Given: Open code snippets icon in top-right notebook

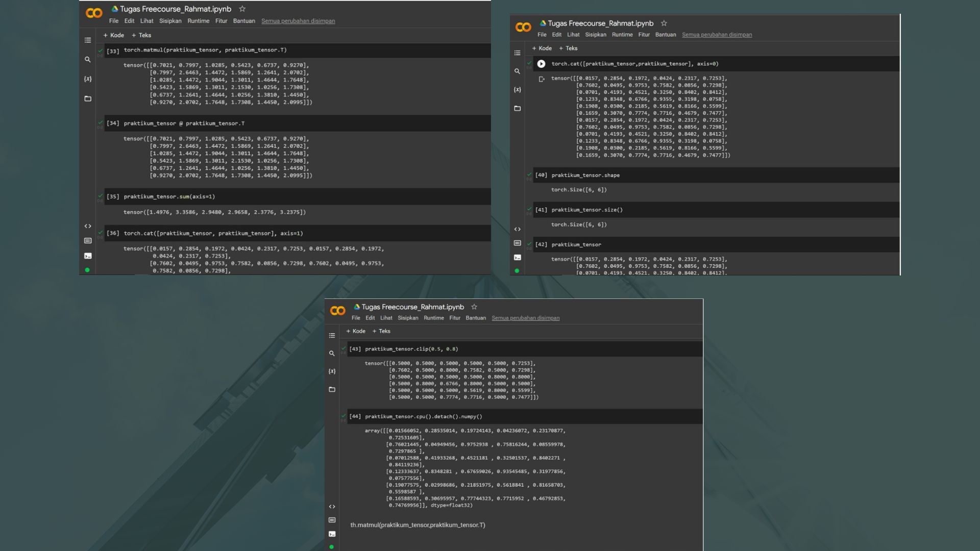Looking at the screenshot, I should pos(517,229).
